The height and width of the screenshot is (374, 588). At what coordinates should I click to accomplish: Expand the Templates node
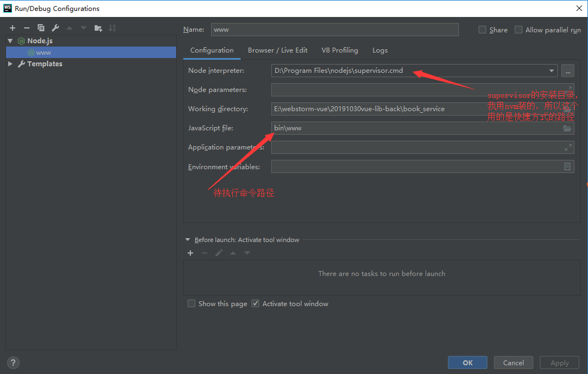pos(10,64)
